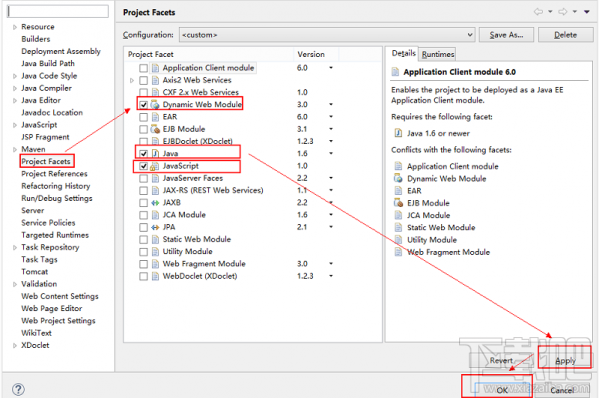This screenshot has width=599, height=398.
Task: Click the help question mark icon
Action: pyautogui.click(x=18, y=389)
